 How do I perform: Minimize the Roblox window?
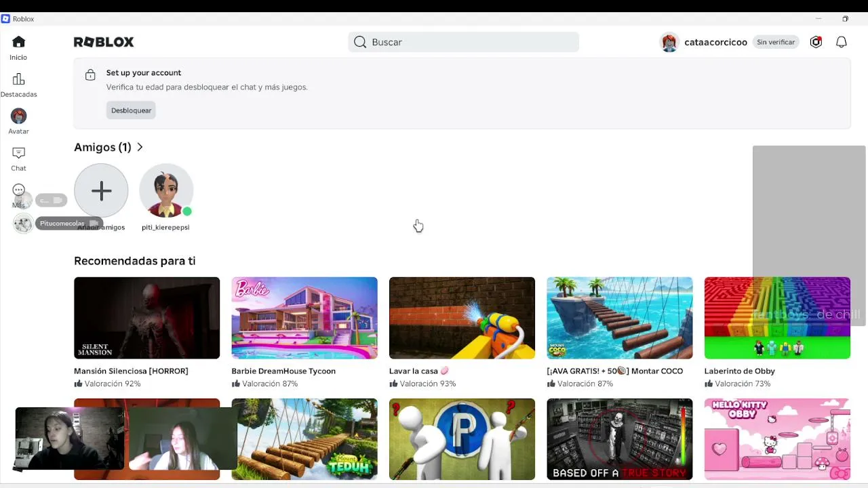point(818,19)
